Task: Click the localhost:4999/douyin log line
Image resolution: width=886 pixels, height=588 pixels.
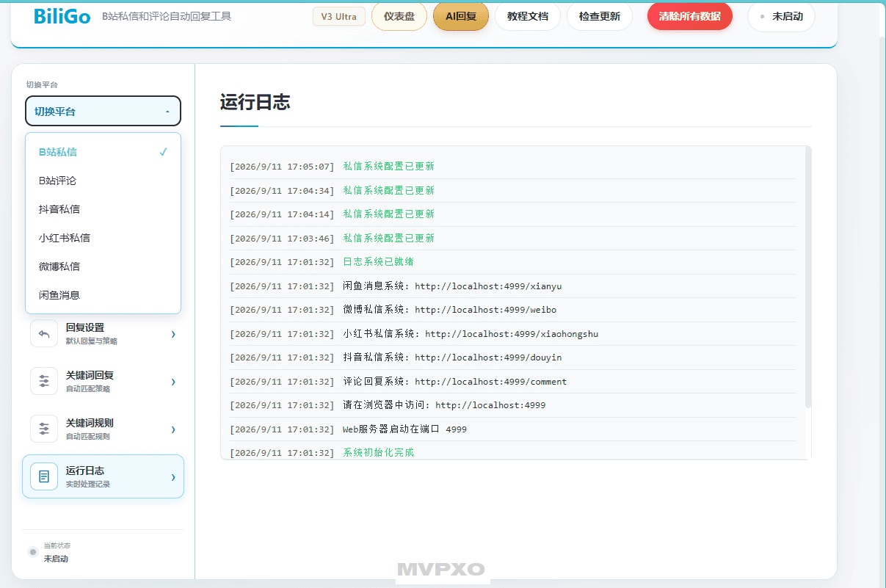Action: (512, 357)
